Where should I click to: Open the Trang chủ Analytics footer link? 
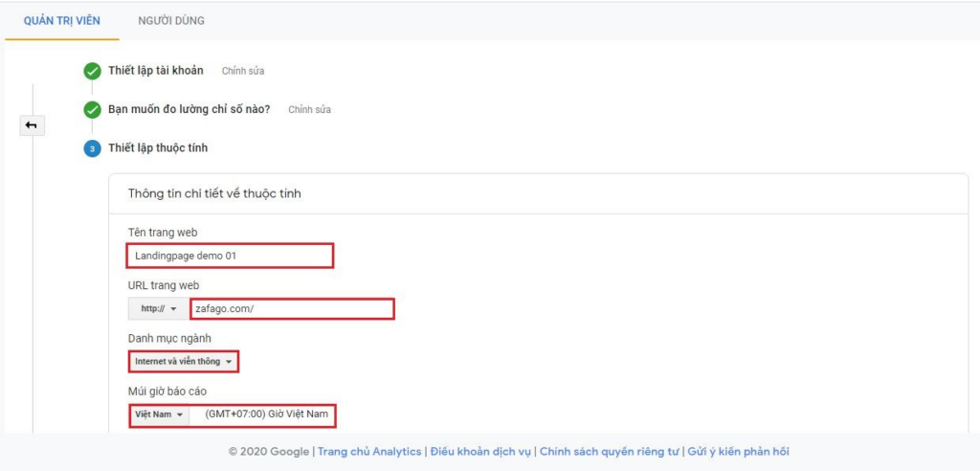[369, 452]
